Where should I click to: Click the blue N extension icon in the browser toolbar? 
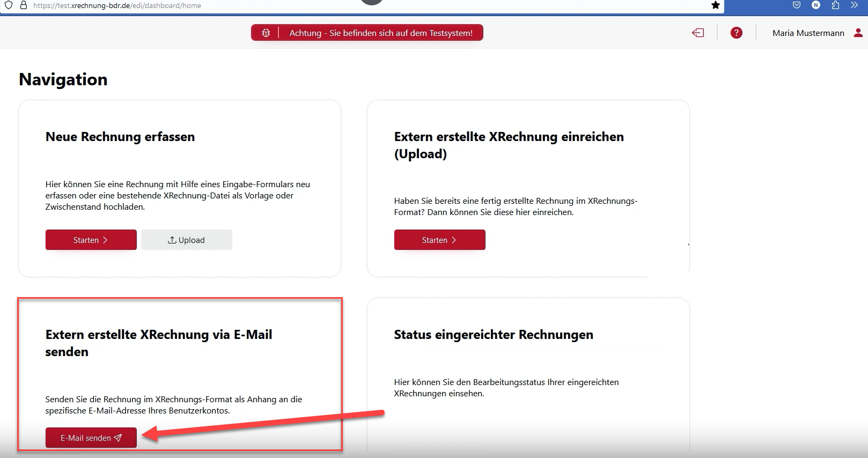pyautogui.click(x=816, y=5)
